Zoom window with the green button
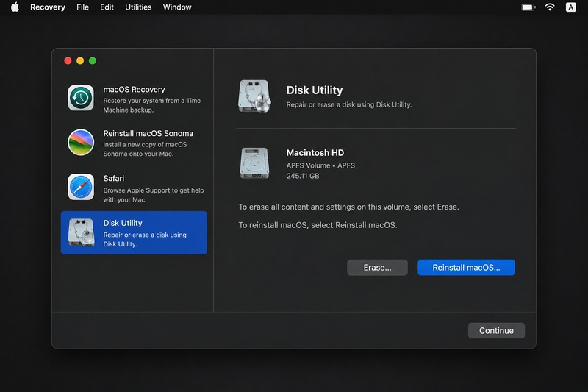Image resolution: width=588 pixels, height=392 pixels. click(93, 61)
